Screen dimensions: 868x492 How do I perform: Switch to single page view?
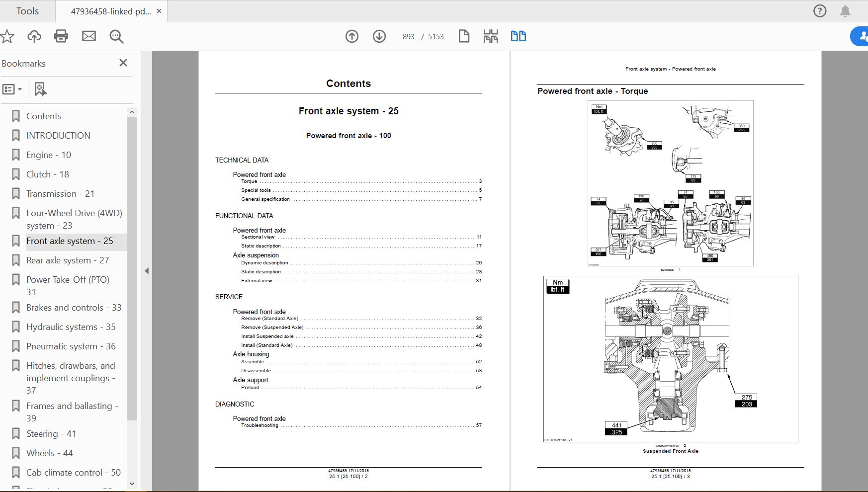click(x=464, y=36)
